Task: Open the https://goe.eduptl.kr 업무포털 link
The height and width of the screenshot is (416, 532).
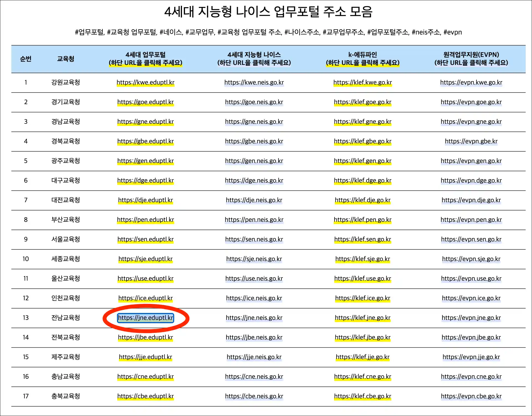Action: (145, 102)
